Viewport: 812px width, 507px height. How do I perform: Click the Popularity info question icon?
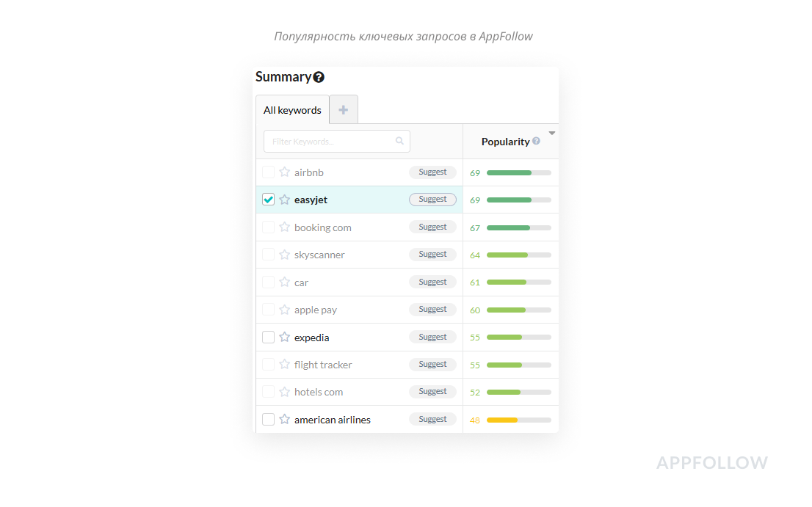click(536, 141)
